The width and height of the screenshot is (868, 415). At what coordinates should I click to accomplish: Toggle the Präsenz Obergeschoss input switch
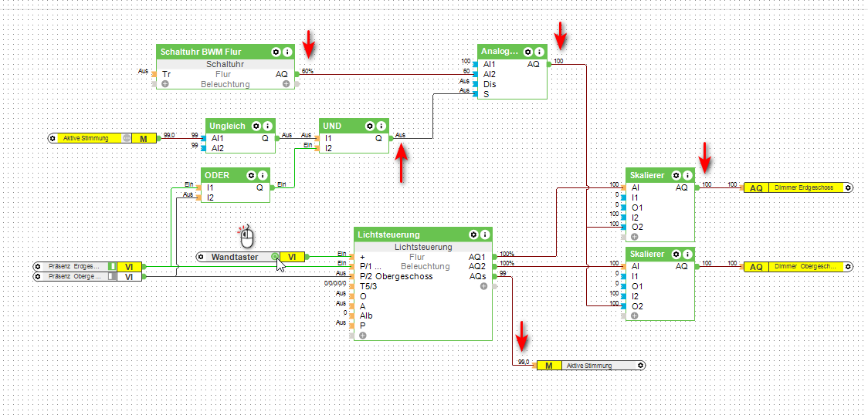111,275
